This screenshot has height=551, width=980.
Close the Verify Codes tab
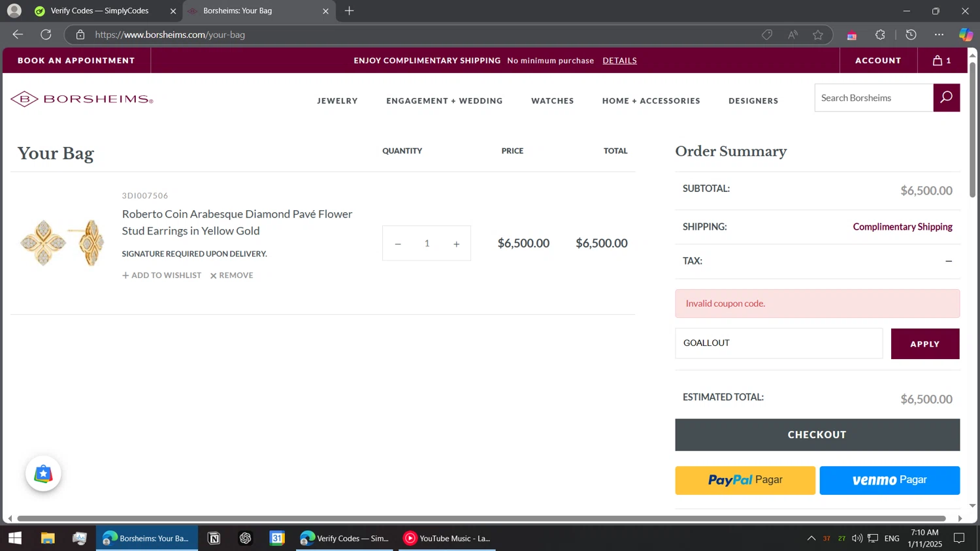pos(173,10)
